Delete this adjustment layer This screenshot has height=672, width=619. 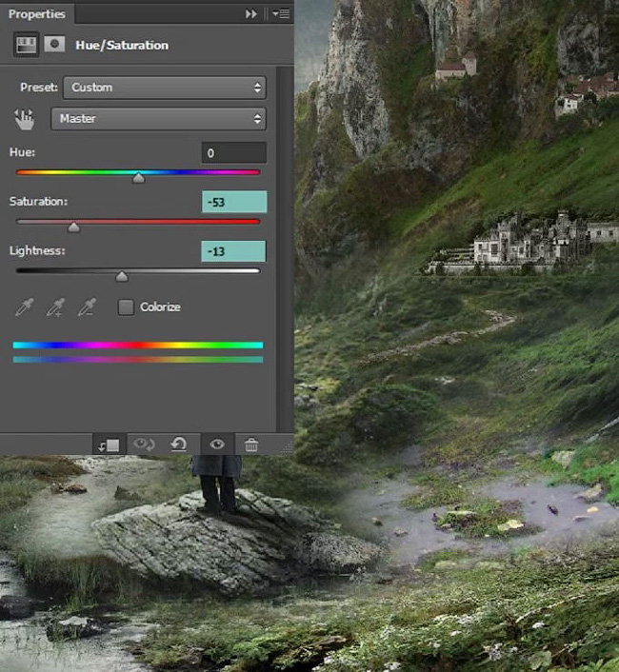click(x=251, y=445)
